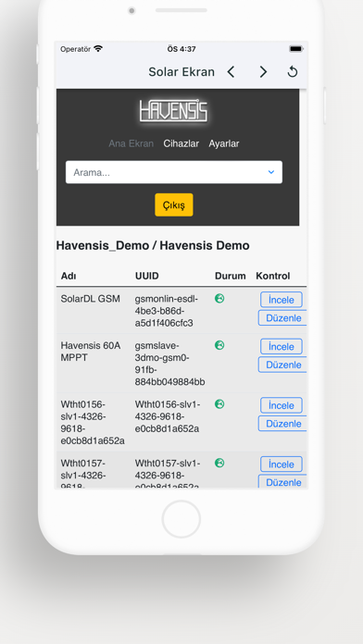Tap the Wi-Fi status bar icon

tap(98, 49)
